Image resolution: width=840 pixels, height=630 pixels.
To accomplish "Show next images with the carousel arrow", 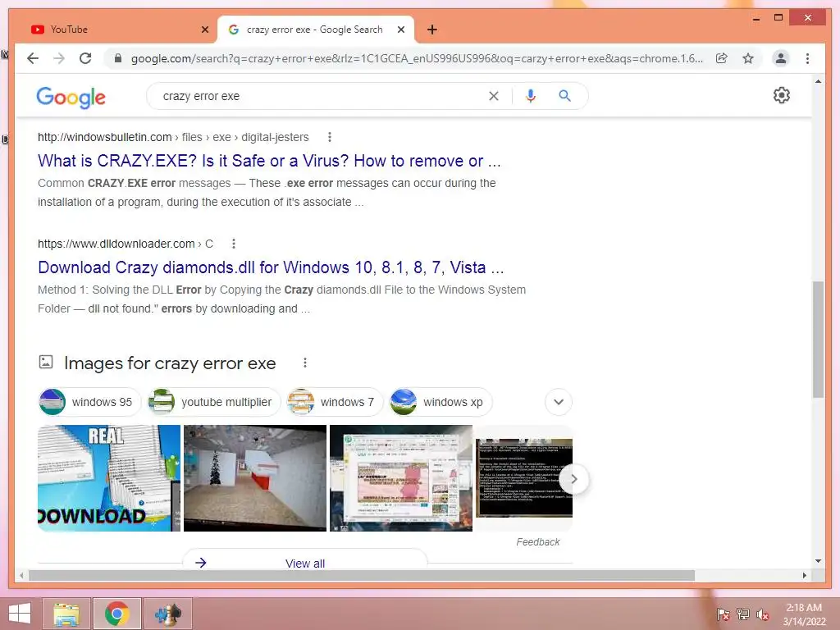I will pos(573,479).
